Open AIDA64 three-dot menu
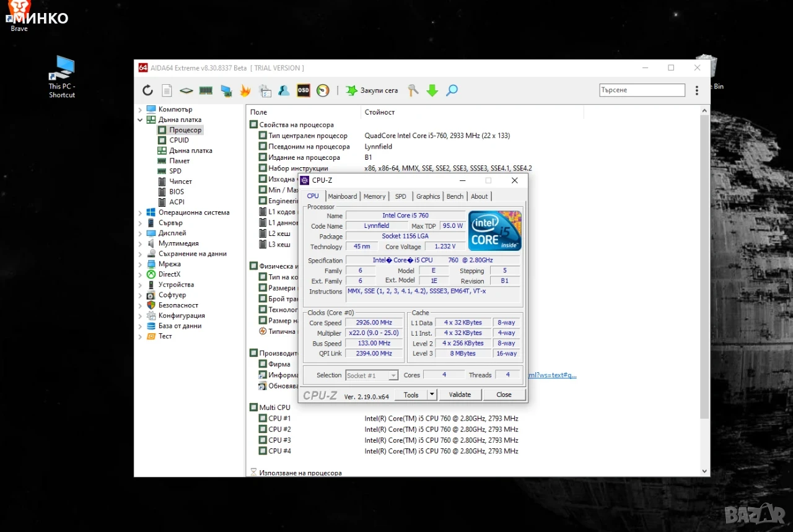Image resolution: width=793 pixels, height=532 pixels. pyautogui.click(x=698, y=90)
